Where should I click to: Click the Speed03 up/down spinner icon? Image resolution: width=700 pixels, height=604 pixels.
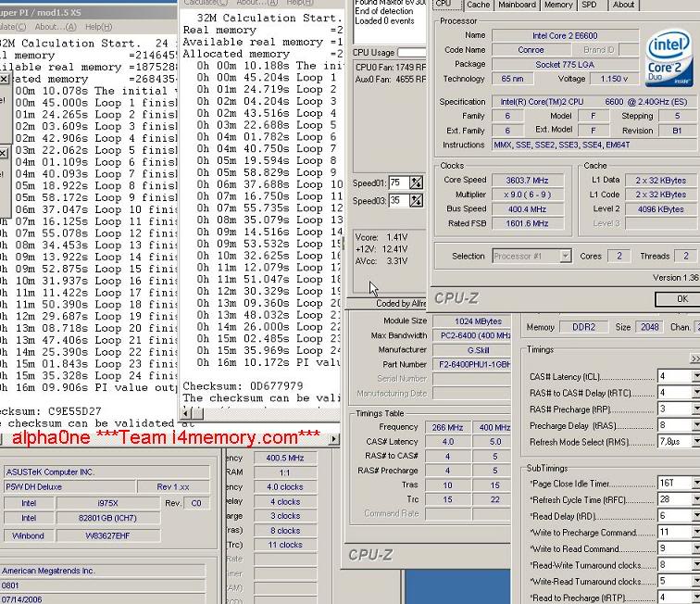[416, 201]
